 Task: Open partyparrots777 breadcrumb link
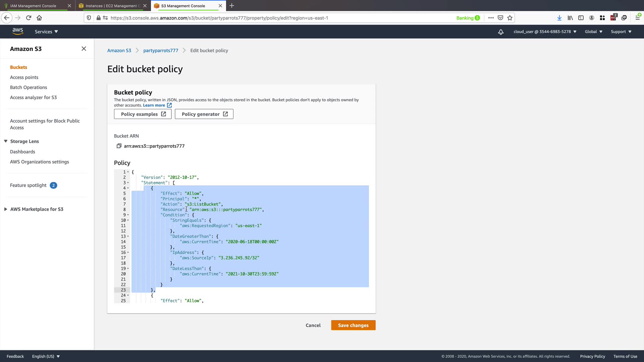coord(161,51)
